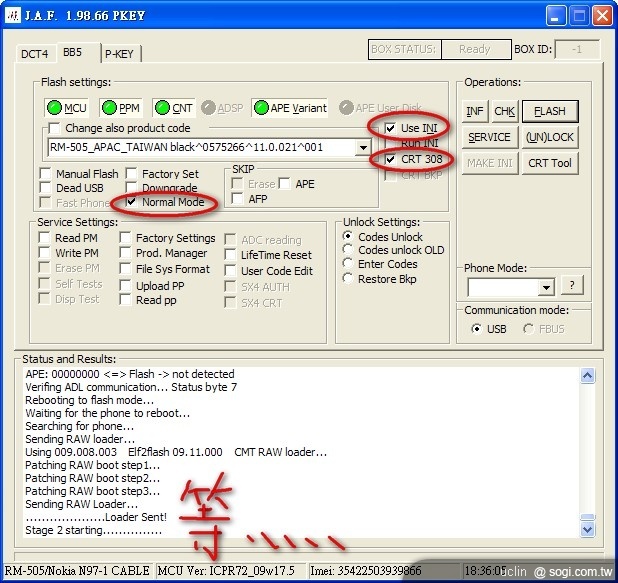
Task: Enable the Read PM checkbox
Action: 44,238
